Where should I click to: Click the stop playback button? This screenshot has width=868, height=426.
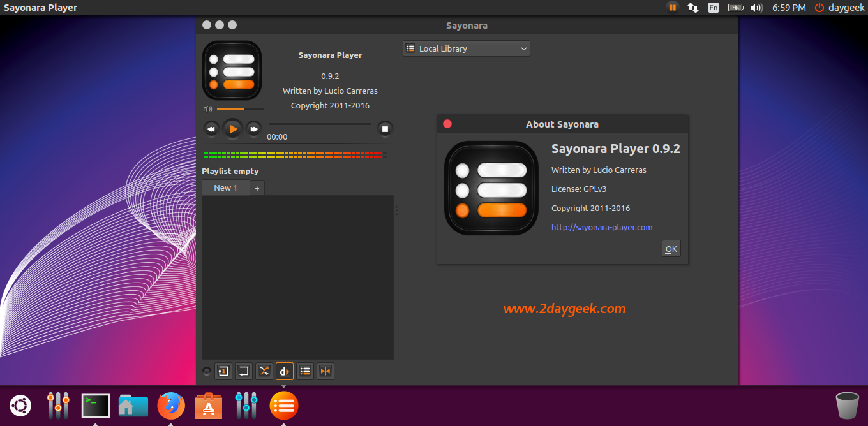pyautogui.click(x=385, y=129)
